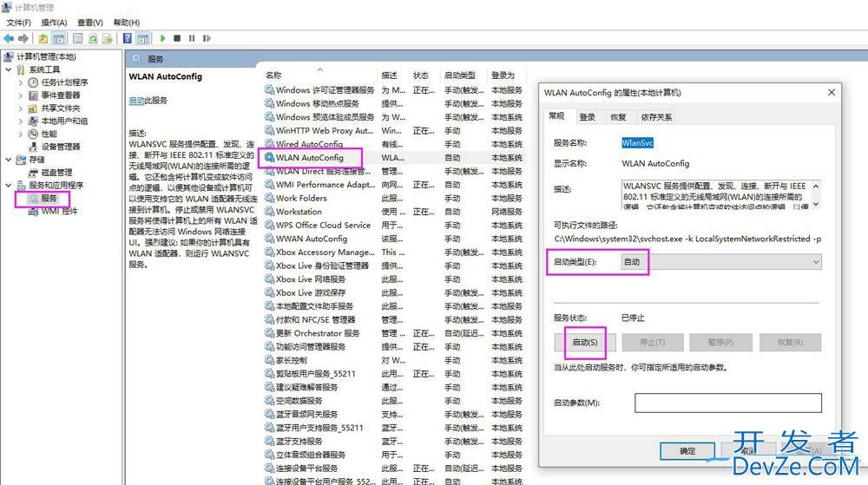Pause the service with the pause toolbar icon
This screenshot has width=868, height=485.
(x=192, y=38)
